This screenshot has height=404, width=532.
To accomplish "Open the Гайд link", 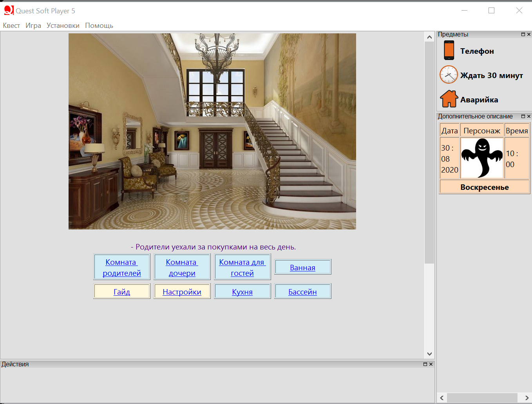I will 122,292.
